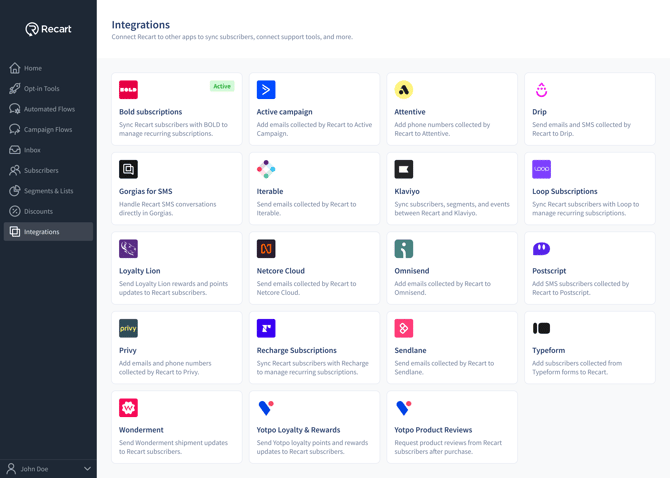Click the green Active badge
Image resolution: width=670 pixels, height=478 pixels.
222,86
